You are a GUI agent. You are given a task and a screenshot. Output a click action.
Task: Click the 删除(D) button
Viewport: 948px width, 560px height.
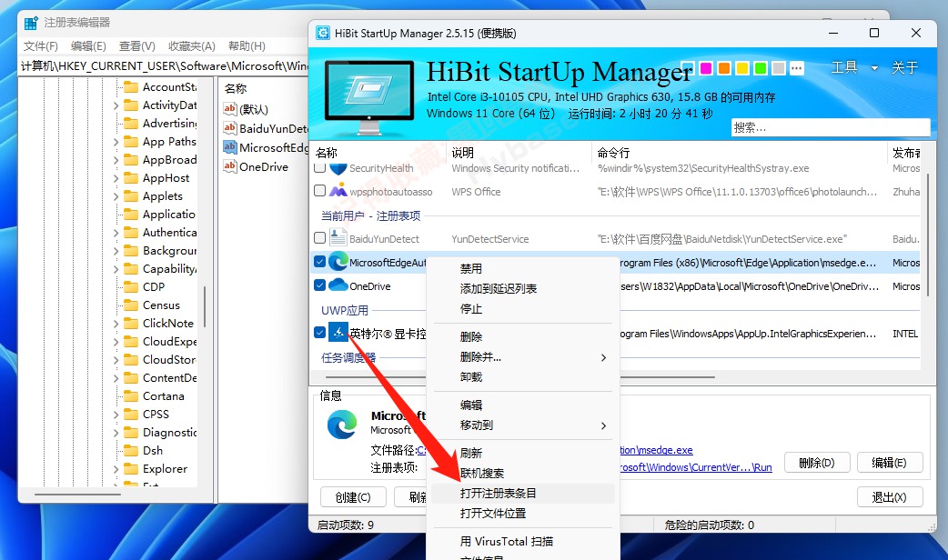pyautogui.click(x=817, y=463)
